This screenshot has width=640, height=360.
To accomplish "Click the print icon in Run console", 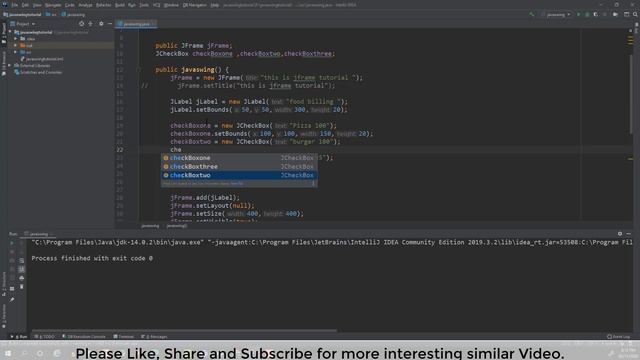I will pyautogui.click(x=22, y=278).
